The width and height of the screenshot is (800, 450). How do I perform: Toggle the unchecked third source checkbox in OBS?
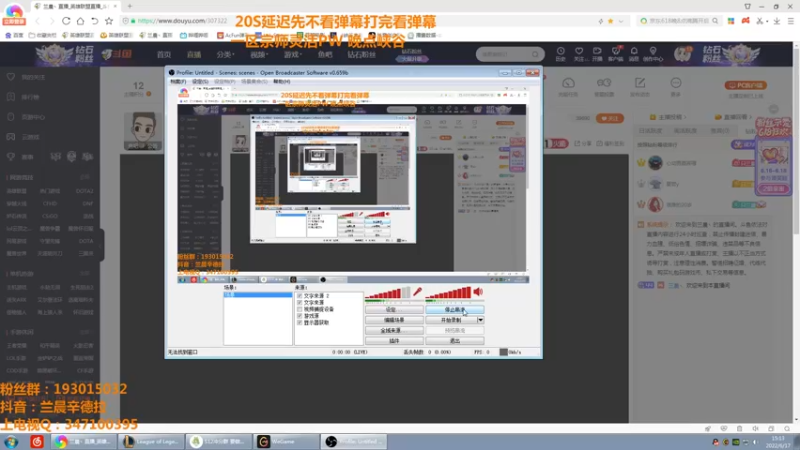point(299,309)
